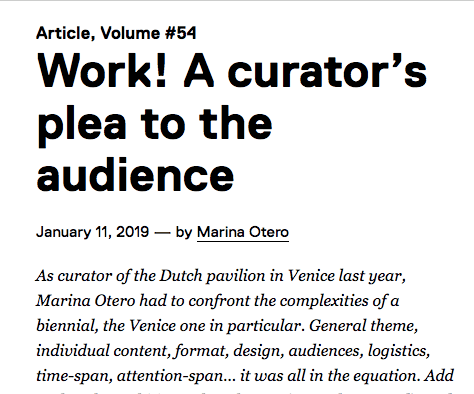Click the italic line starting "Marina Otero had"
Viewport: 474px width, 394px height.
(x=217, y=301)
